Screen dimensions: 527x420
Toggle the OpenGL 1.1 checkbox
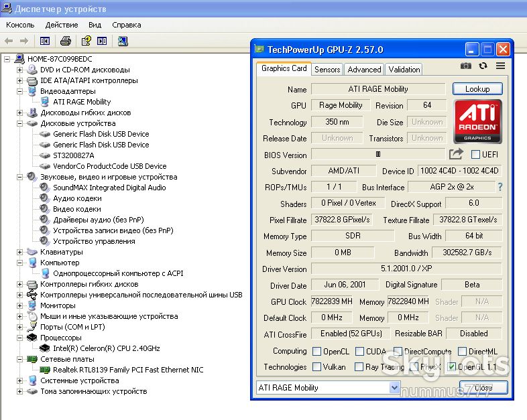click(452, 366)
